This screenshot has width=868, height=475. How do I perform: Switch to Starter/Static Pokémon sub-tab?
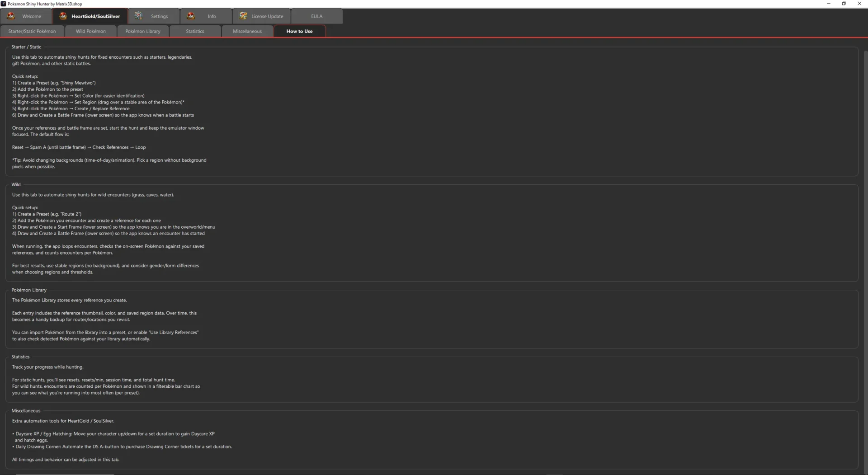pyautogui.click(x=32, y=31)
